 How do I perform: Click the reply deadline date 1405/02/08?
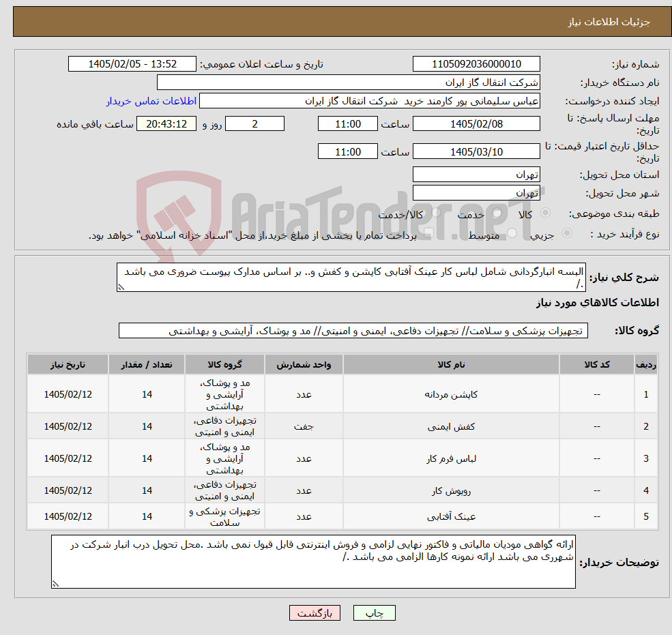[476, 124]
